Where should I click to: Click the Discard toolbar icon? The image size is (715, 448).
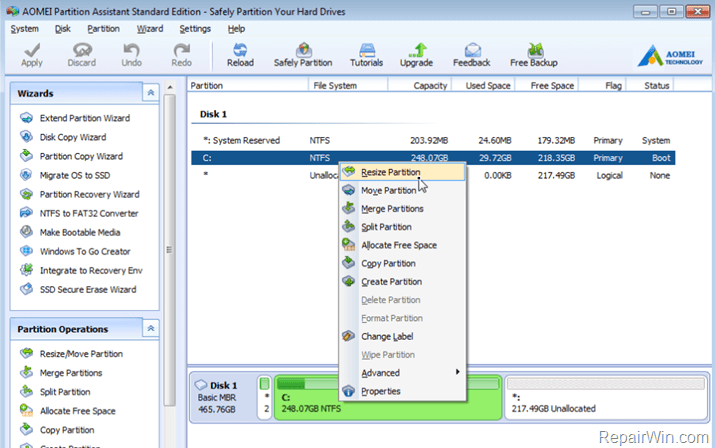(82, 55)
